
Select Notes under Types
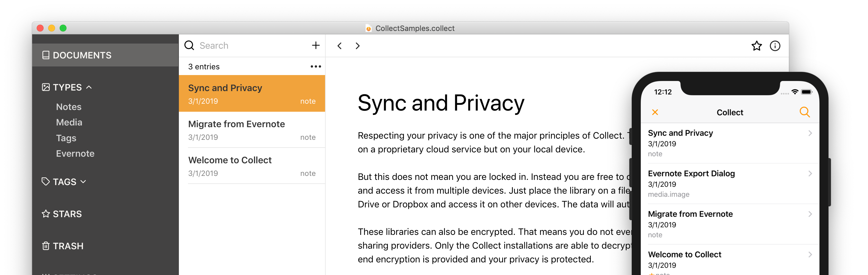69,107
